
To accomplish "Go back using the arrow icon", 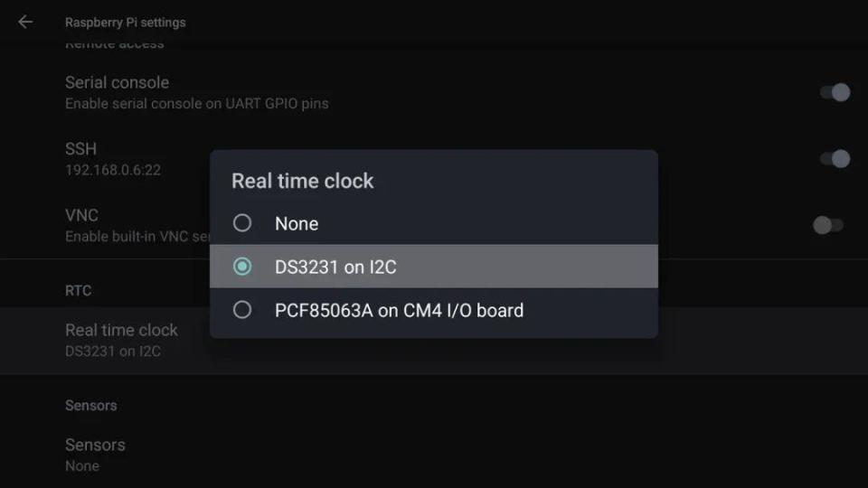I will pyautogui.click(x=25, y=22).
